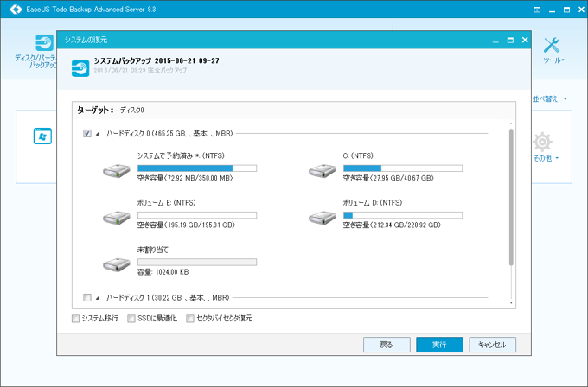This screenshot has width=588, height=387.
Task: Click the 戻る button
Action: tap(387, 345)
